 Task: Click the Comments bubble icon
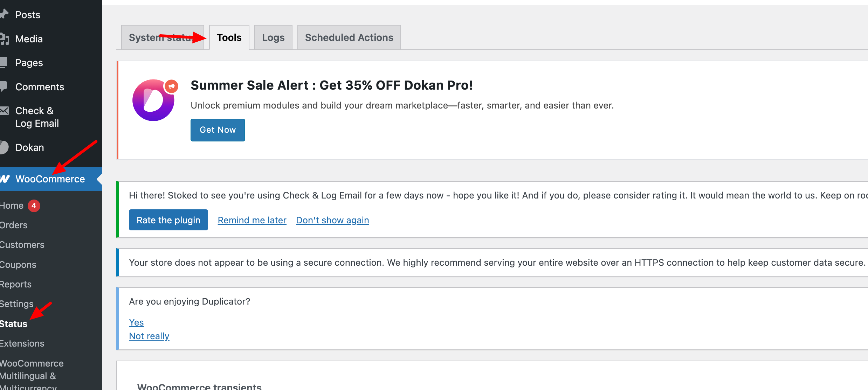coord(4,86)
